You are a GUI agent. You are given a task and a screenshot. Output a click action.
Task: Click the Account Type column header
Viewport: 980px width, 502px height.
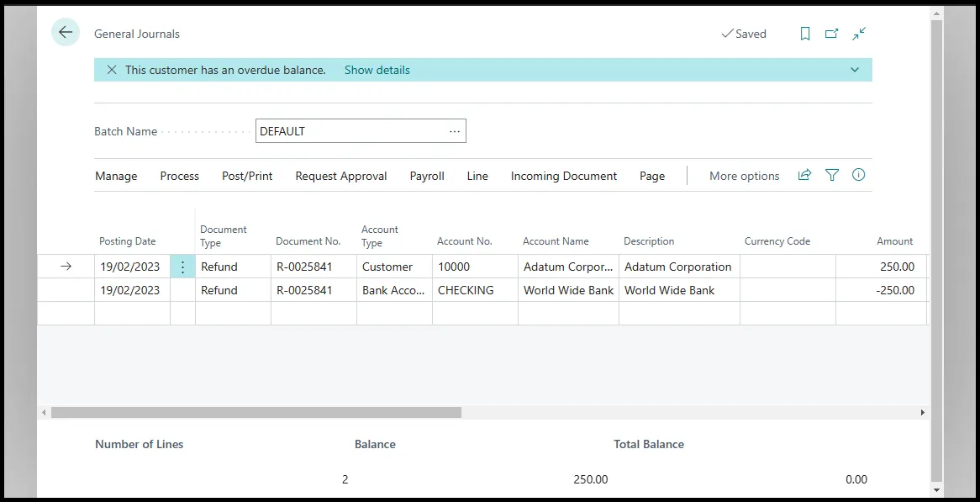(379, 236)
